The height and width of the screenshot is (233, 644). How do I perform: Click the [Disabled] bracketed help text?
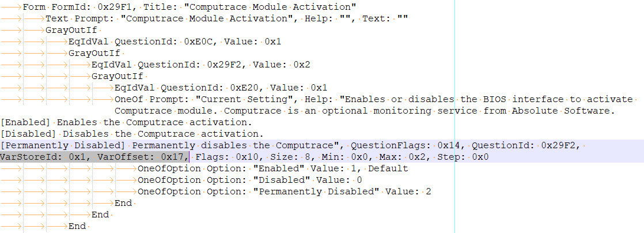click(x=29, y=134)
